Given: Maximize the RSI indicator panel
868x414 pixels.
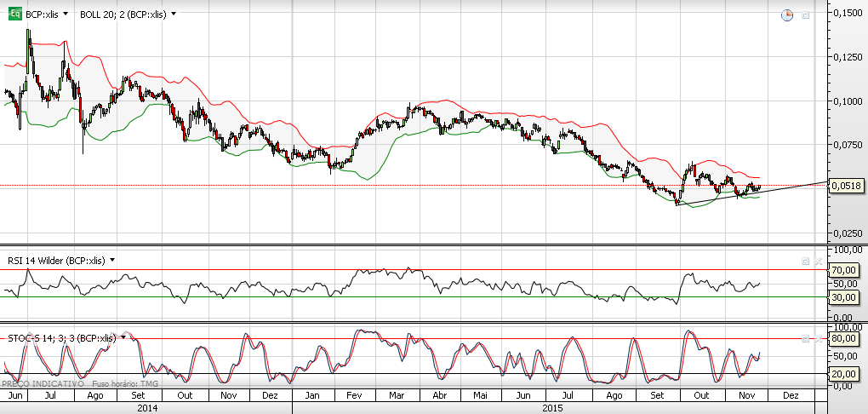Looking at the screenshot, I should click(805, 260).
